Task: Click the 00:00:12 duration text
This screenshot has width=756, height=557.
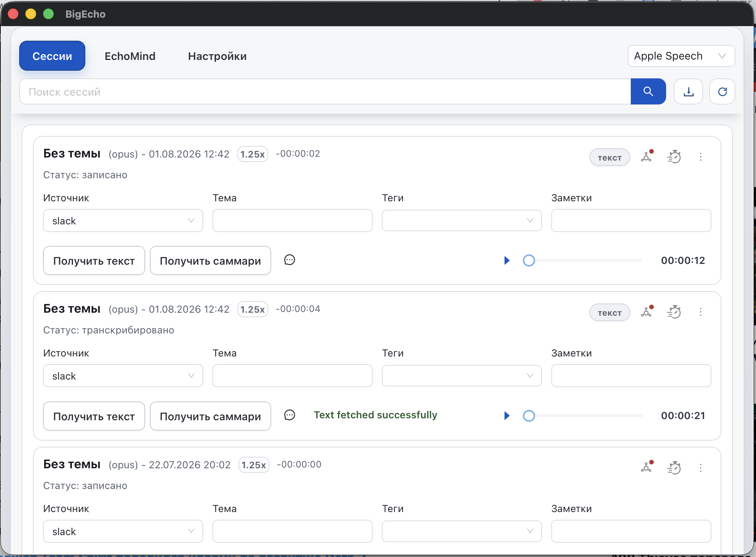Action: 683,260
